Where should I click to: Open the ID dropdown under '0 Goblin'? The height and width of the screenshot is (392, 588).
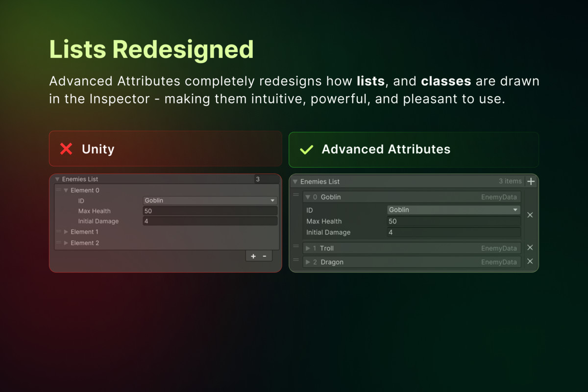pyautogui.click(x=453, y=210)
